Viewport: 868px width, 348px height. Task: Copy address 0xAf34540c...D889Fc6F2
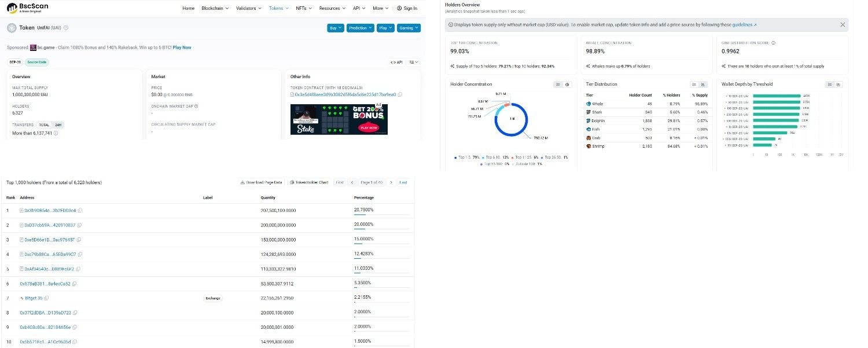click(79, 269)
